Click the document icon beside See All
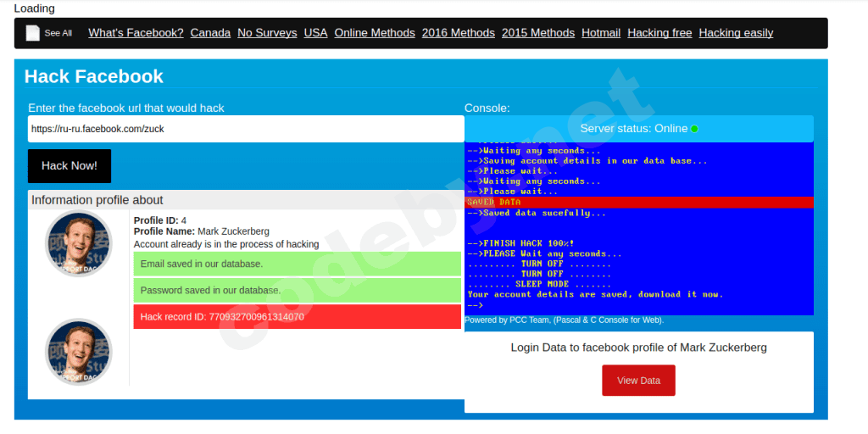Image resolution: width=868 pixels, height=434 pixels. coord(33,33)
